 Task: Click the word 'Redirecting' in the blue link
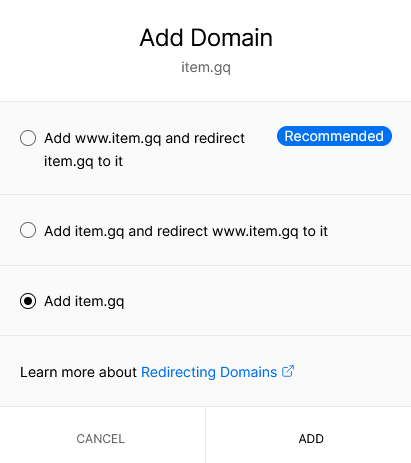coord(178,372)
